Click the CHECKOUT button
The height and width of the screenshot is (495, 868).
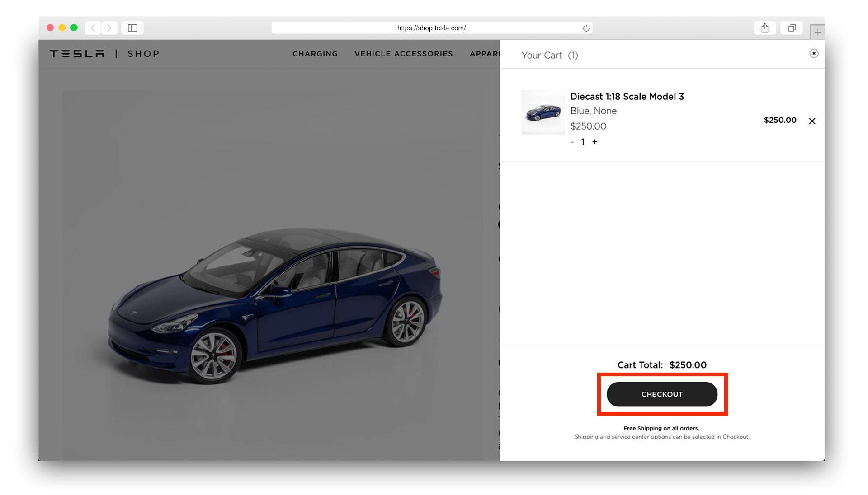pyautogui.click(x=662, y=394)
